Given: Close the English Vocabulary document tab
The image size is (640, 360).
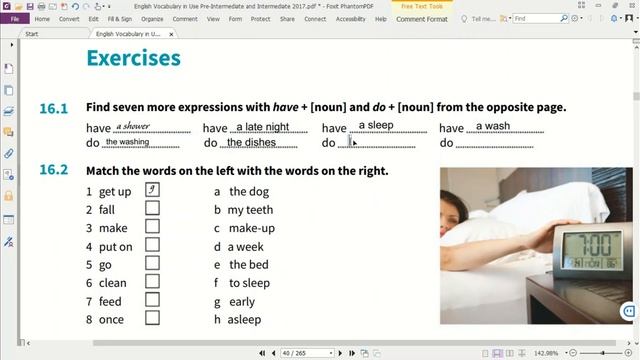Looking at the screenshot, I should pyautogui.click(x=171, y=34).
